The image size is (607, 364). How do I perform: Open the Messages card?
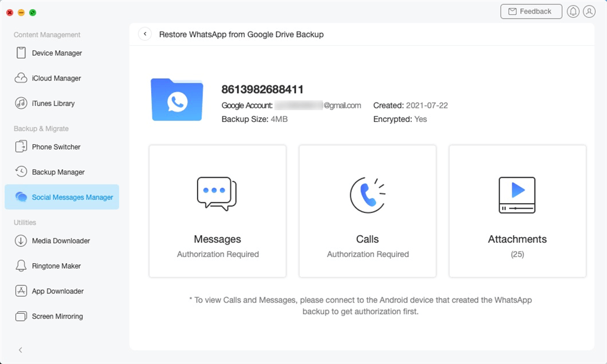point(217,211)
